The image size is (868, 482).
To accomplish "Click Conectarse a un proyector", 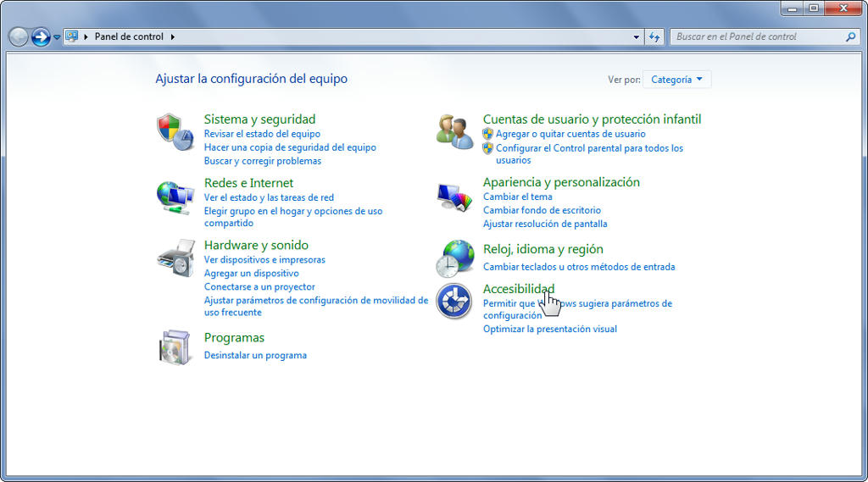I will click(x=259, y=287).
